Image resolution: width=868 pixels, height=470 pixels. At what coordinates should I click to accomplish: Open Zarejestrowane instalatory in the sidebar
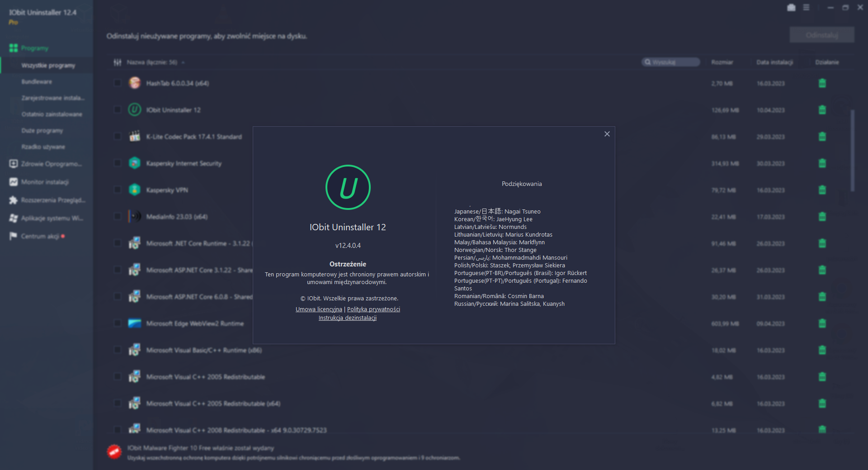pyautogui.click(x=53, y=98)
